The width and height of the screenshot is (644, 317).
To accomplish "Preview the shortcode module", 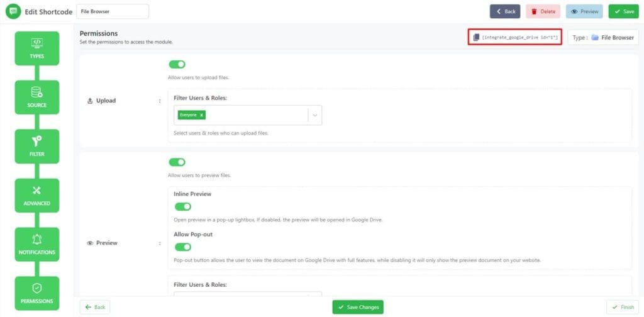I will (584, 11).
